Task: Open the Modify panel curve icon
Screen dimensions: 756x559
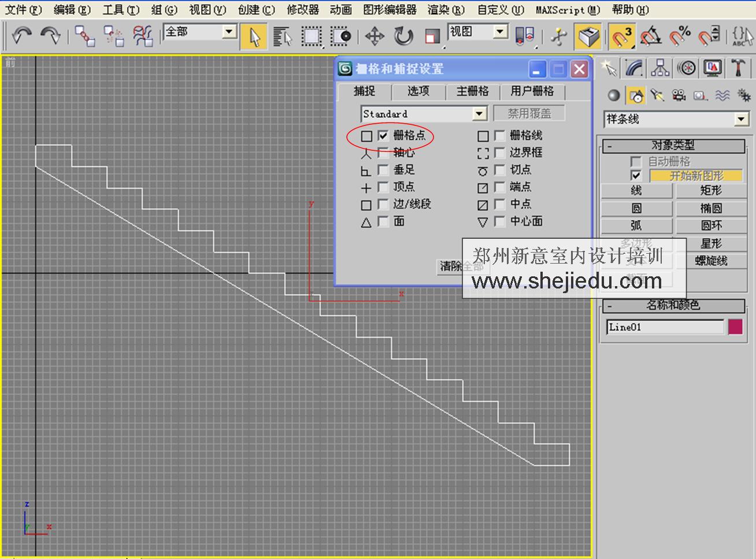Action: click(x=634, y=68)
